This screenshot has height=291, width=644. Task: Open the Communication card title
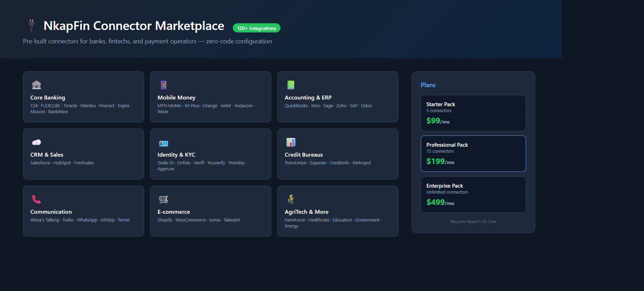pyautogui.click(x=51, y=212)
